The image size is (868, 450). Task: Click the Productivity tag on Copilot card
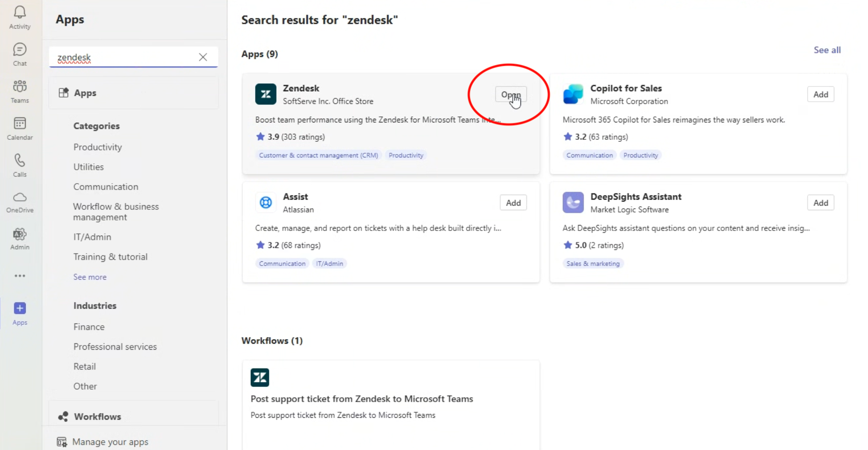(x=641, y=155)
